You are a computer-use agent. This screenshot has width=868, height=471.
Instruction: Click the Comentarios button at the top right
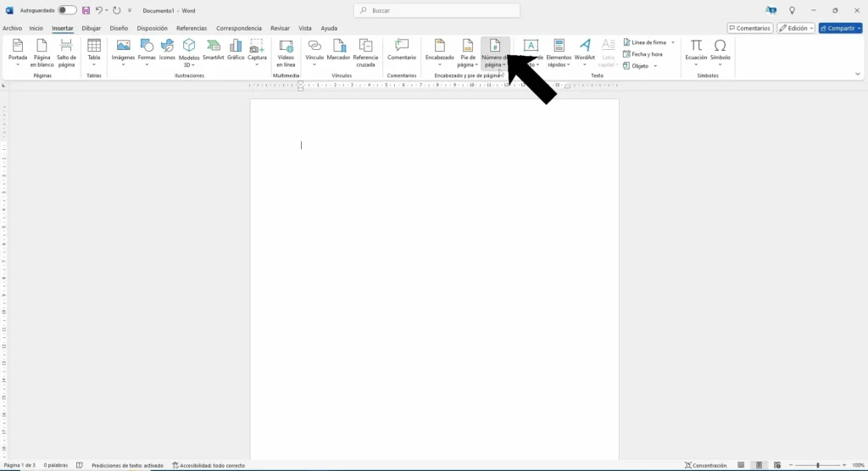click(x=749, y=28)
